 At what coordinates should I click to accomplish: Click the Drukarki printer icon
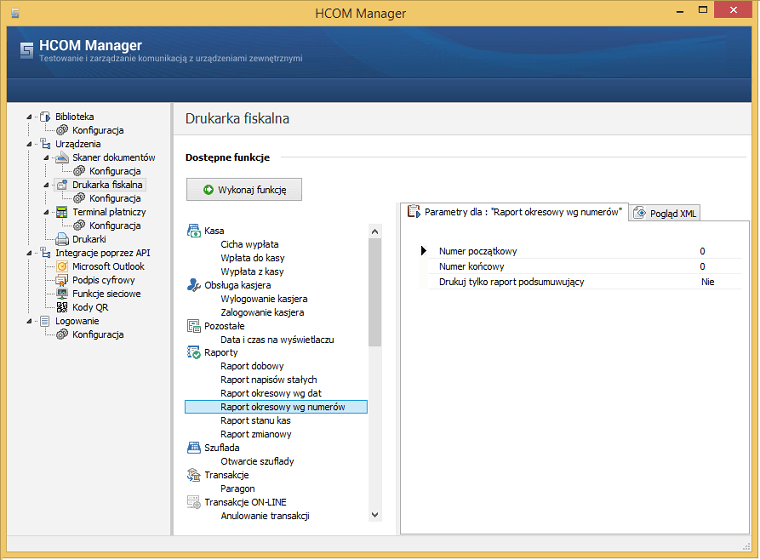62,240
